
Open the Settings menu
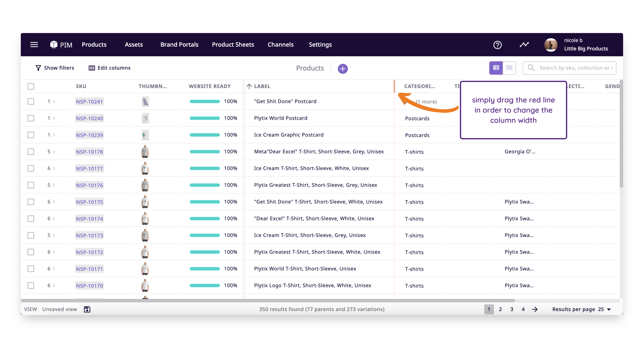tap(320, 45)
